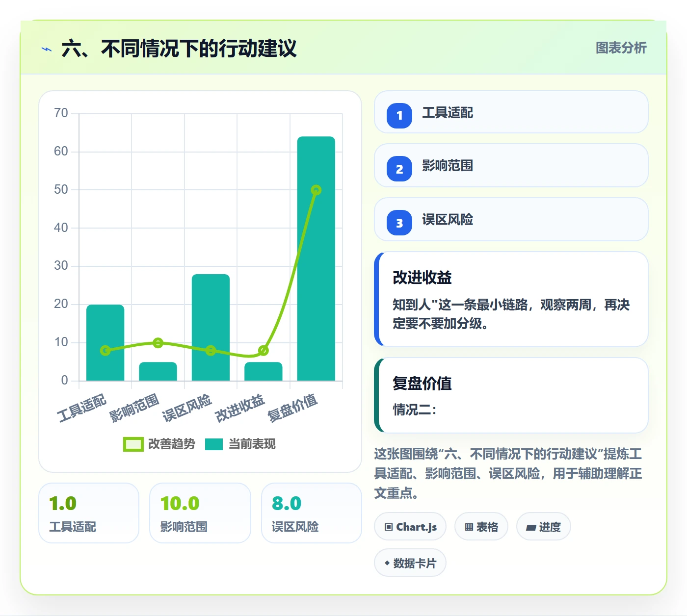Open the 复盘价值 card
Image resolution: width=687 pixels, height=616 pixels.
coord(511,395)
